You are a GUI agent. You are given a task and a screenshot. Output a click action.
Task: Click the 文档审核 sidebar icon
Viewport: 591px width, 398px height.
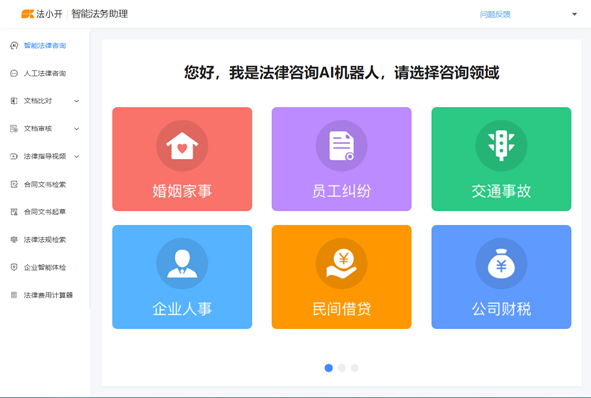click(14, 129)
